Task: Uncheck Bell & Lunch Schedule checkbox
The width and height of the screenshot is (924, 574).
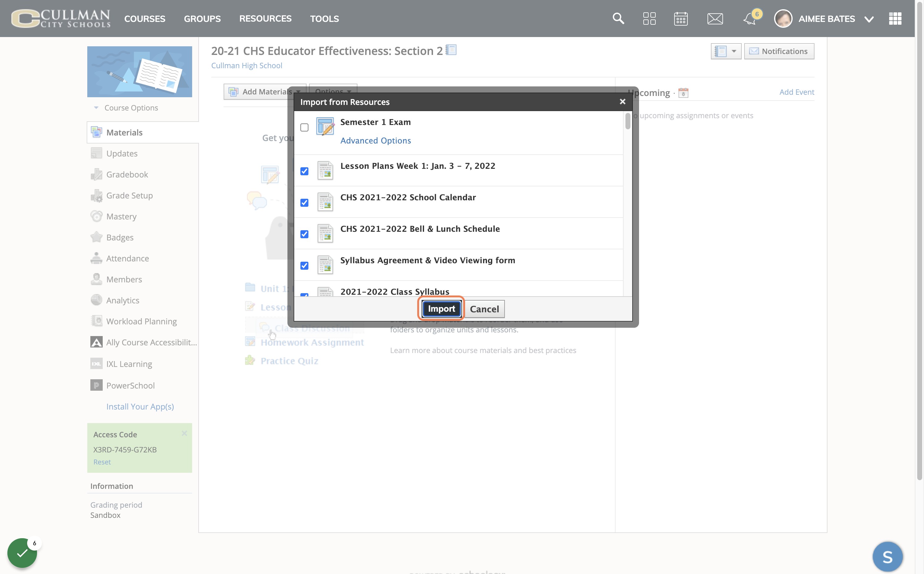Action: (304, 234)
